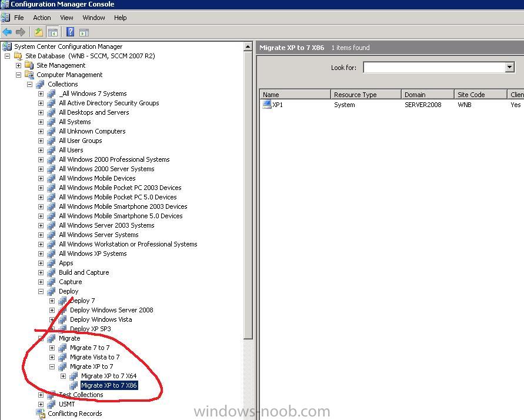Toggle the Show/Hide Console Tree icon

click(53, 32)
